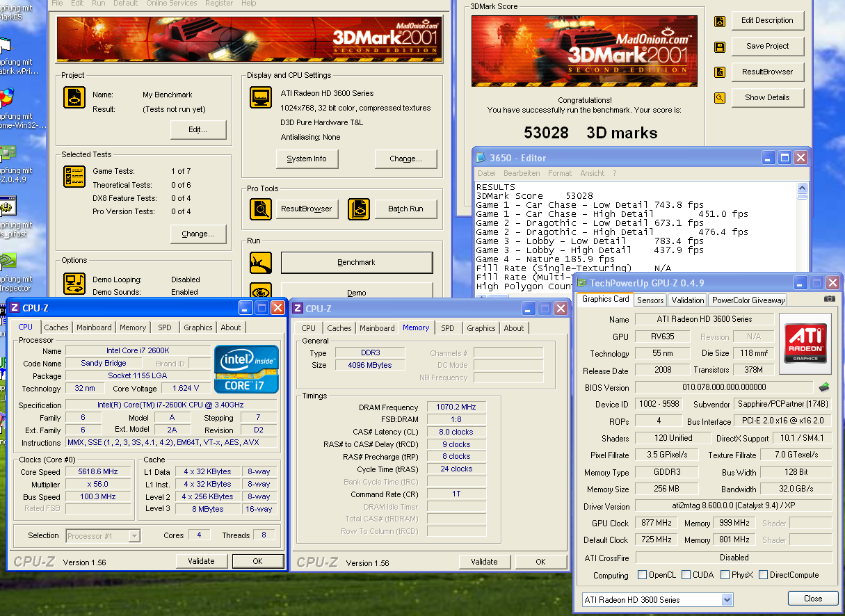Click the GPU Clock field showing 877 MHz
Screen dimensions: 845x616
tap(657, 524)
